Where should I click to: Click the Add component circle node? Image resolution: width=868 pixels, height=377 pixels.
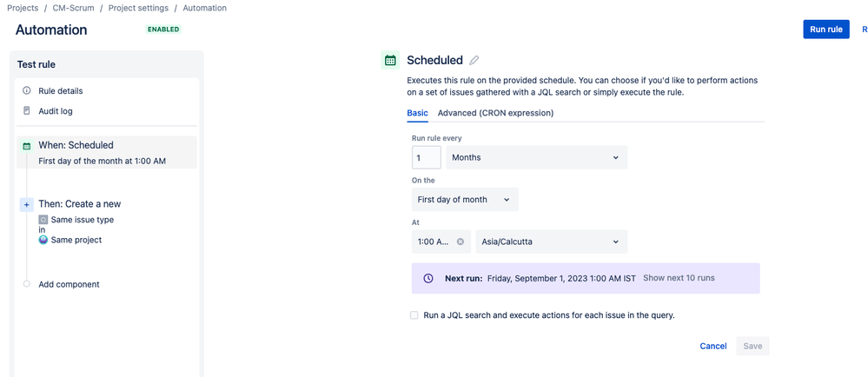[27, 284]
